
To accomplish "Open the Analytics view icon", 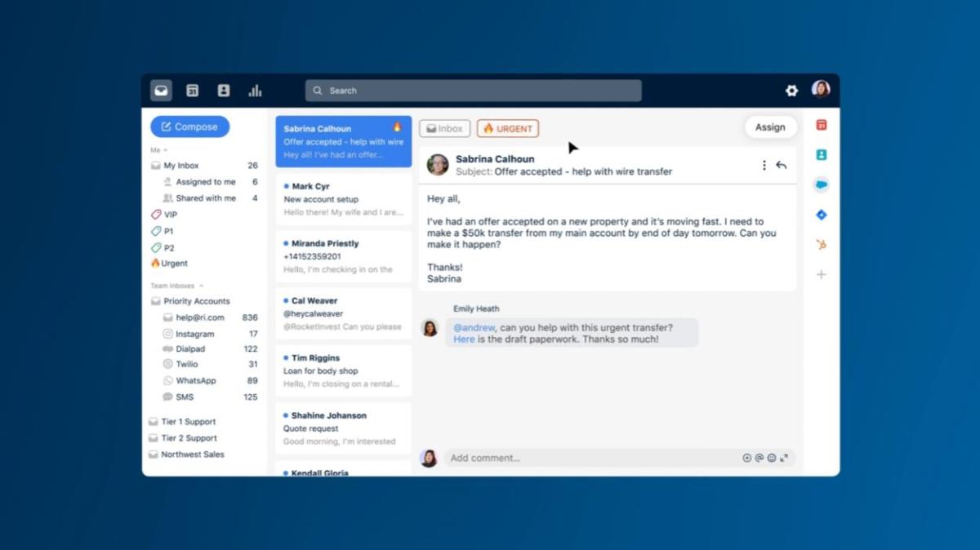I will click(x=256, y=91).
